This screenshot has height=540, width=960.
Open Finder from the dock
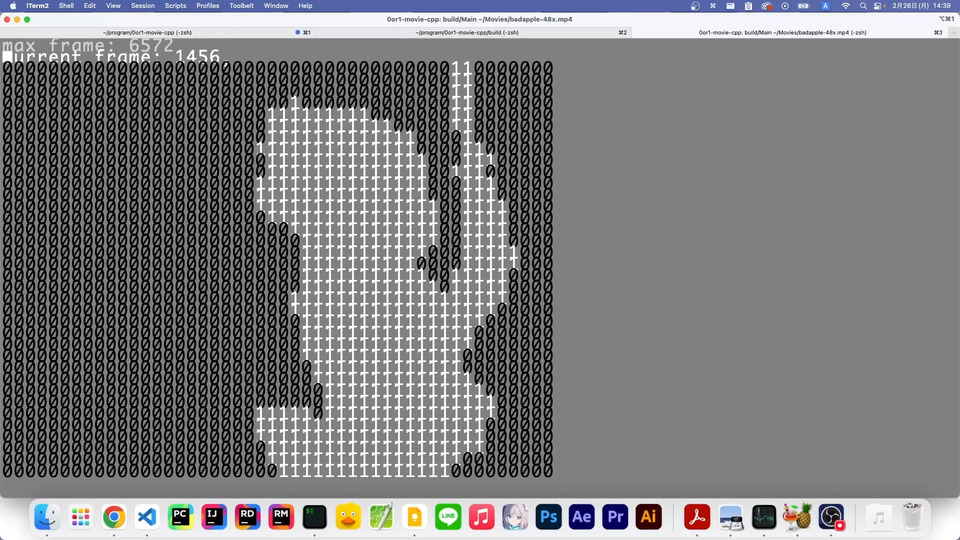[47, 517]
